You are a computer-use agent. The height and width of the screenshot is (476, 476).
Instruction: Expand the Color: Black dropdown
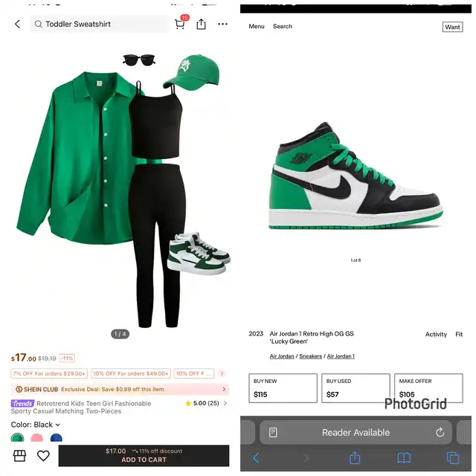36,425
